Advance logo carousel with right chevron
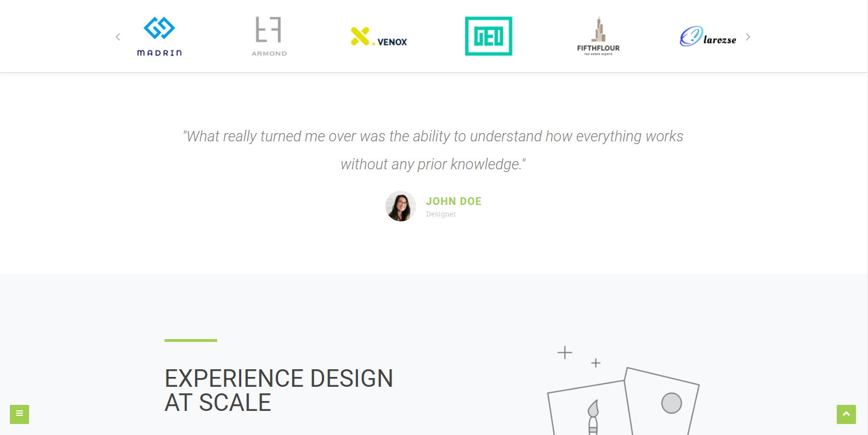868x435 pixels. (748, 37)
